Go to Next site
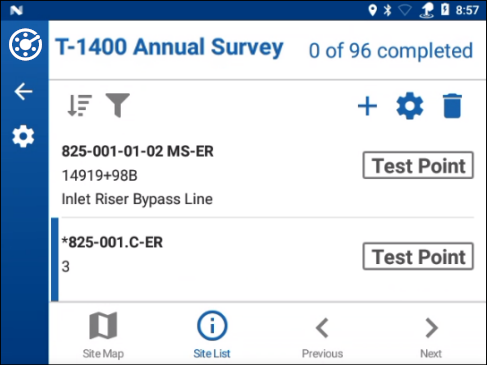The image size is (487, 365). (x=431, y=337)
